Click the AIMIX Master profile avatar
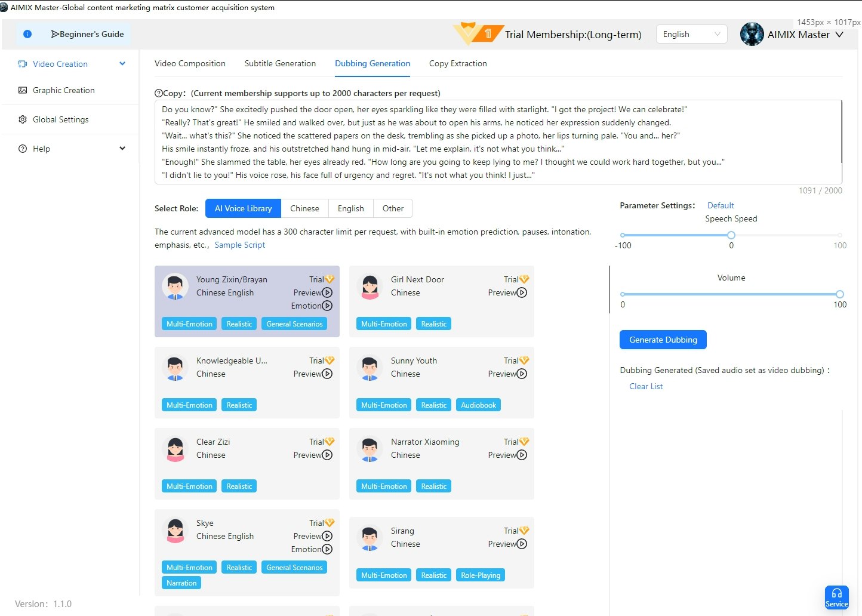862x616 pixels. click(x=752, y=34)
